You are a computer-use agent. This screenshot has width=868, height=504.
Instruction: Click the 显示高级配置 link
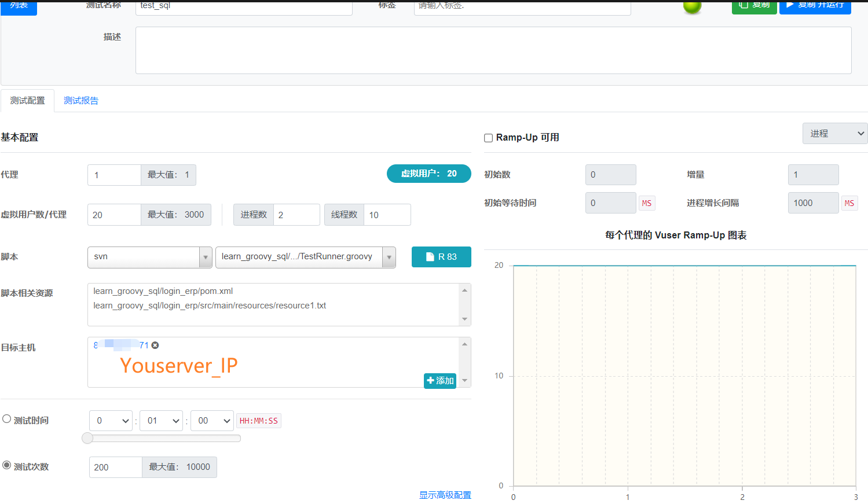[445, 495]
